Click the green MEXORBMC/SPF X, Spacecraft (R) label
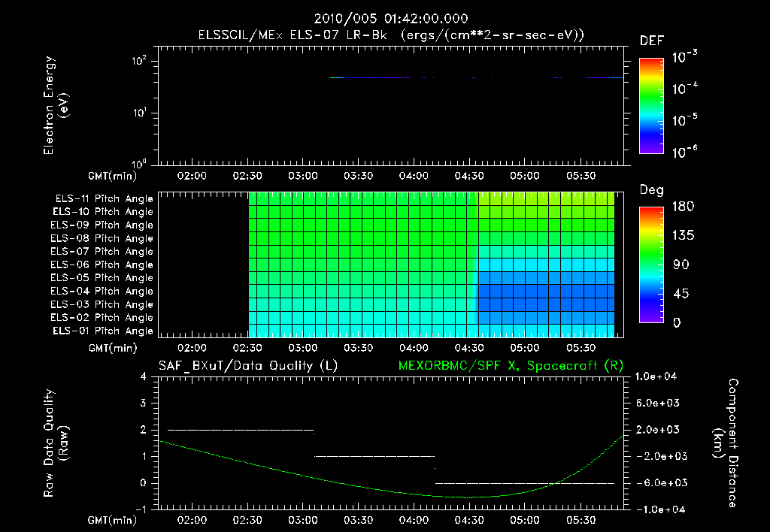 pos(511,366)
